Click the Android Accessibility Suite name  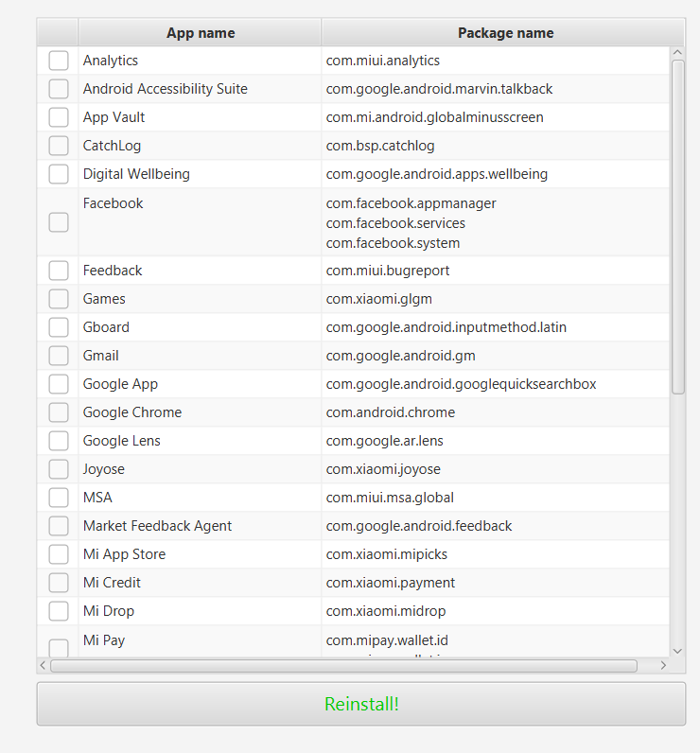click(166, 89)
